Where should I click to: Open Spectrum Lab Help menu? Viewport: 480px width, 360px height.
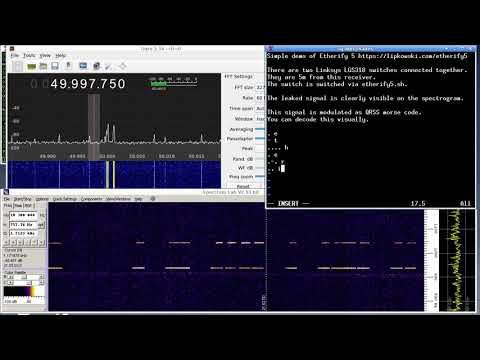click(138, 199)
